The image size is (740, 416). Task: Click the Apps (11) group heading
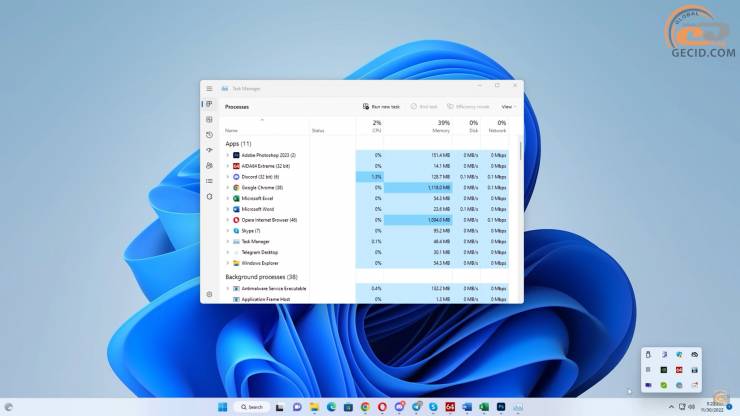[238, 144]
